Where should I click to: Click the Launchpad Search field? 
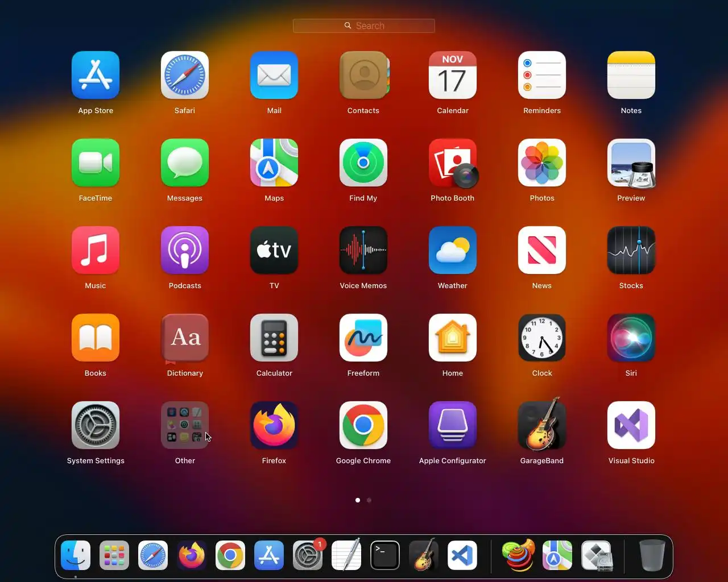[364, 26]
